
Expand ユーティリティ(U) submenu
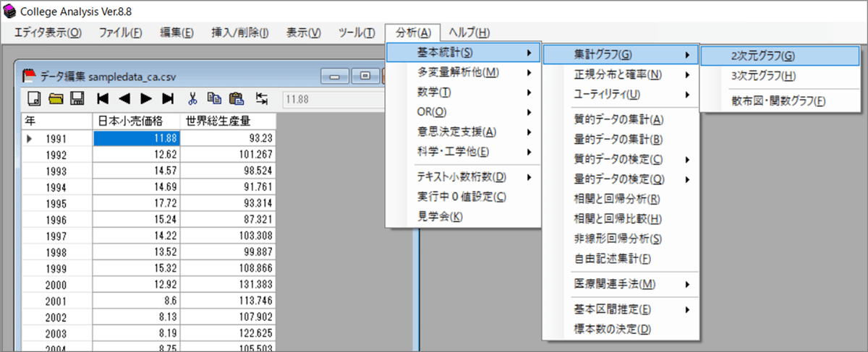(x=621, y=94)
